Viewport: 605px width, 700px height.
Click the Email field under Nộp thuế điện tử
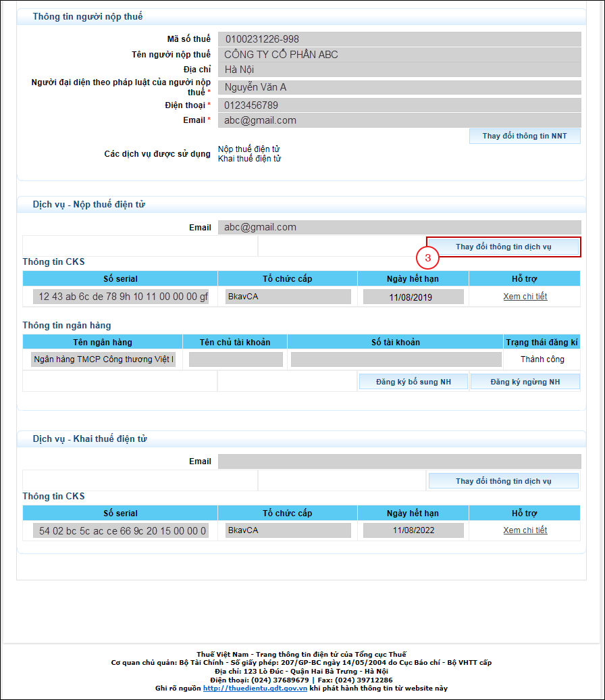pyautogui.click(x=399, y=228)
